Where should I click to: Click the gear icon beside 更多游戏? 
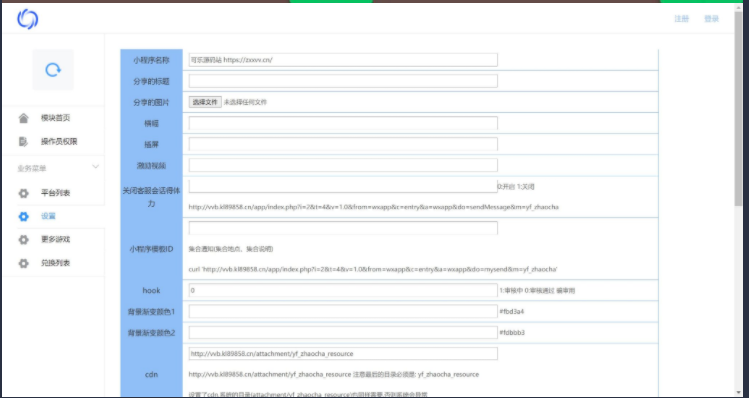[x=23, y=239]
